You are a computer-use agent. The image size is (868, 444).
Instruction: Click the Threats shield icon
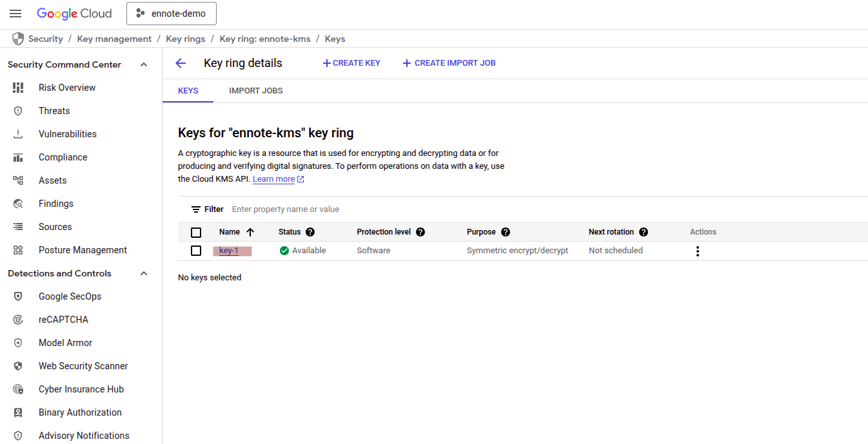(x=18, y=111)
